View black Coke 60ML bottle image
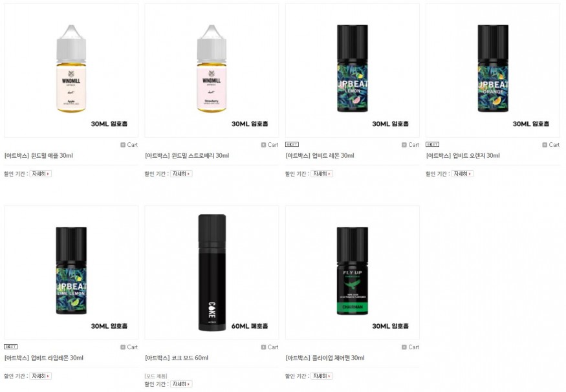The image size is (566, 392). [x=212, y=272]
